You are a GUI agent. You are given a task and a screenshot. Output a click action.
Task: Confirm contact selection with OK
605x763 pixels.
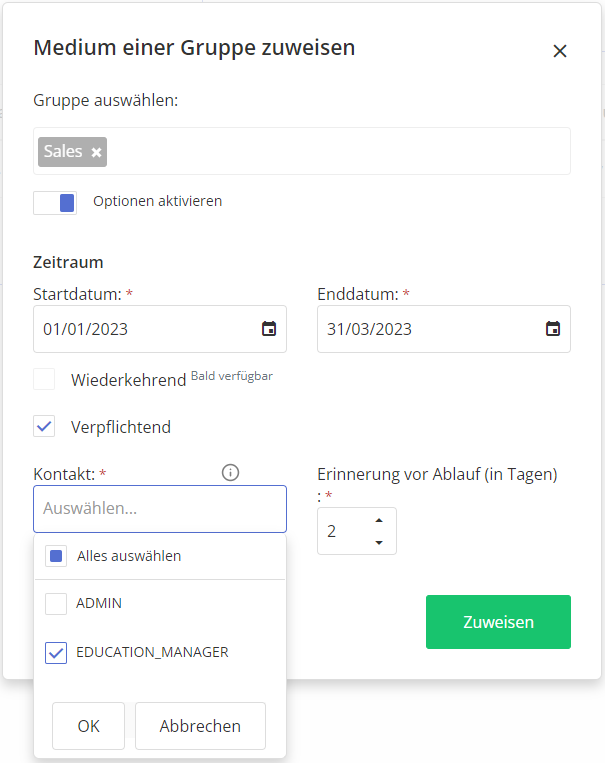[88, 726]
